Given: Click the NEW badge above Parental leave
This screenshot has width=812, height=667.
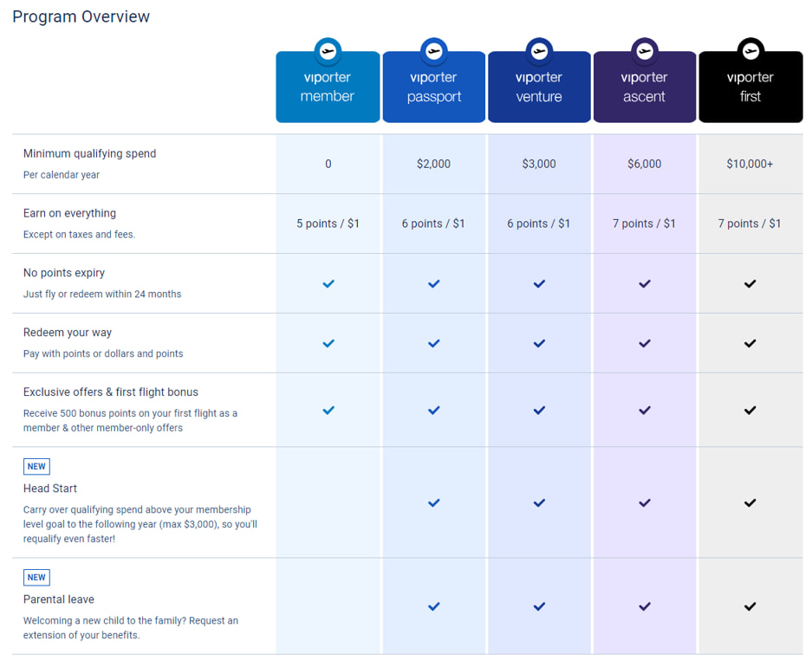Looking at the screenshot, I should pos(36,577).
